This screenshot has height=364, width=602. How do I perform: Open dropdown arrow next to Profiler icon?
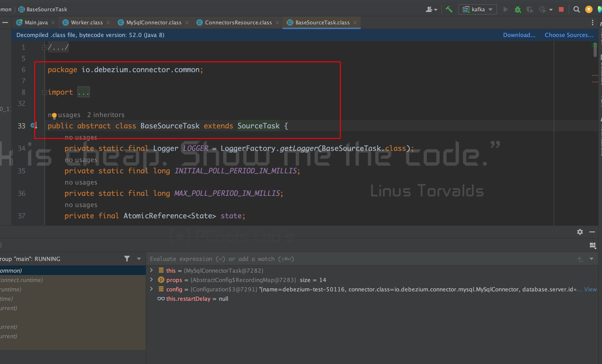point(551,10)
